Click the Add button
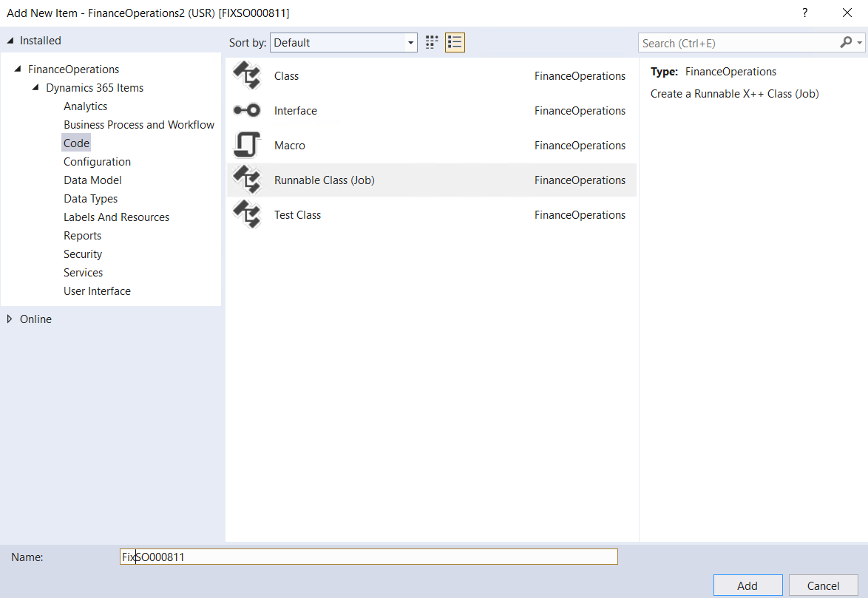Viewport: 868px width, 598px height. (x=748, y=585)
